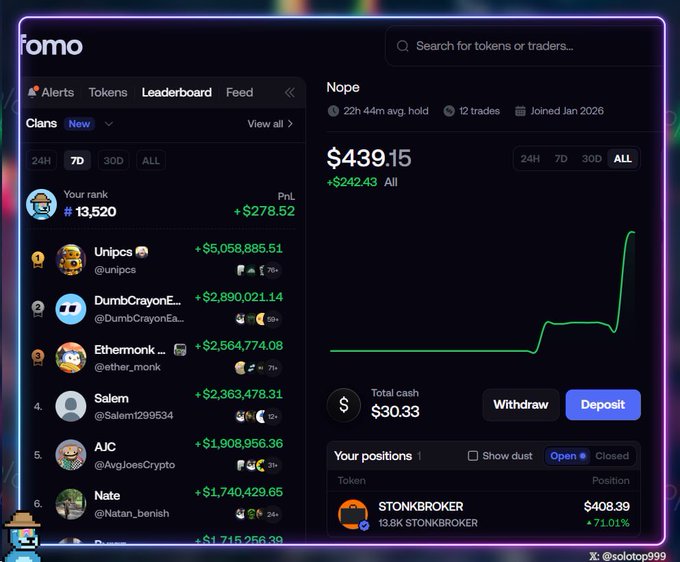Open the Alerts tab
The image size is (680, 562).
click(x=51, y=92)
